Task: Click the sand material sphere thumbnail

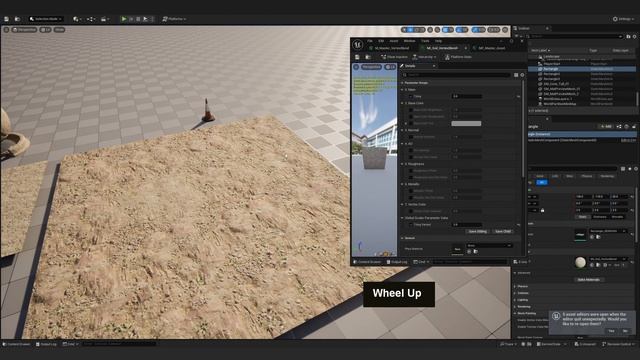Action: click(x=580, y=262)
